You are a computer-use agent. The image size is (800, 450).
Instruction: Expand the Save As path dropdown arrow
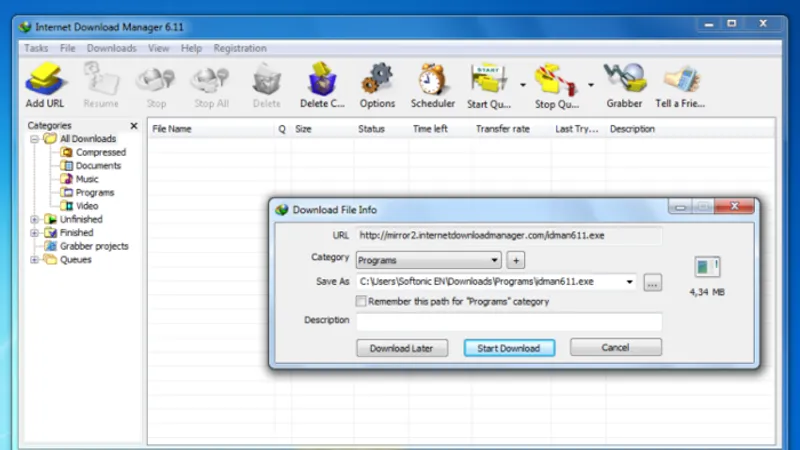click(629, 282)
